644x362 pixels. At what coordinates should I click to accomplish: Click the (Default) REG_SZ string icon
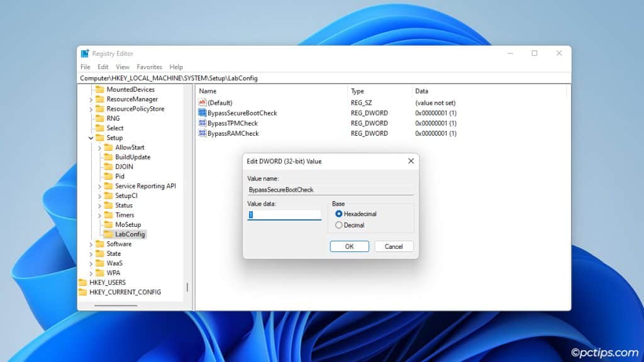pos(203,102)
